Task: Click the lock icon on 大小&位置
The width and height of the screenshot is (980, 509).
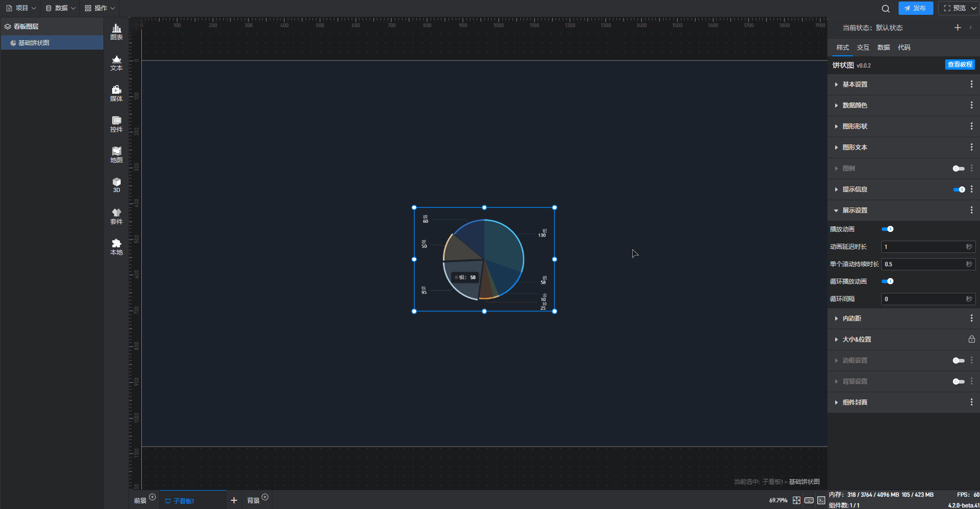Action: coord(971,340)
